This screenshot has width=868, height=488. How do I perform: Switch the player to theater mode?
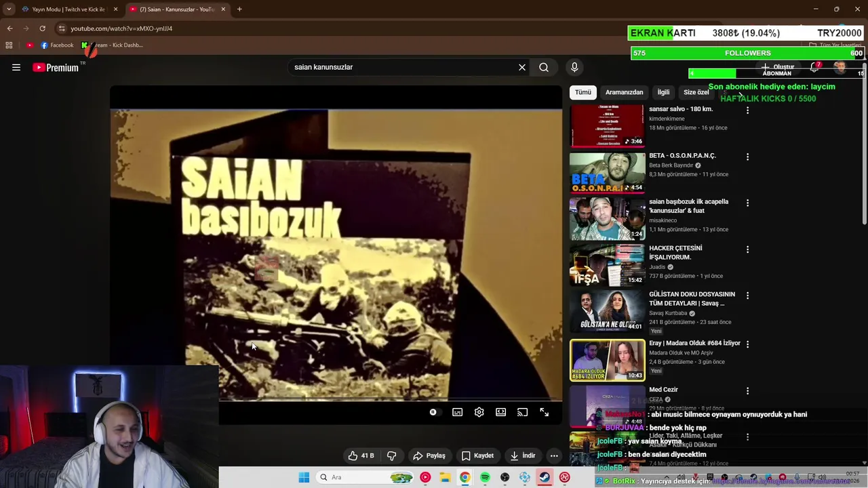click(500, 412)
